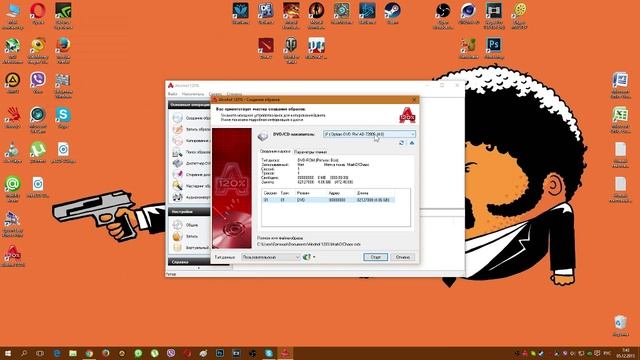Collapse the Settings section header in sidebar
Image resolution: width=640 pixels, height=360 pixels.
[189, 212]
